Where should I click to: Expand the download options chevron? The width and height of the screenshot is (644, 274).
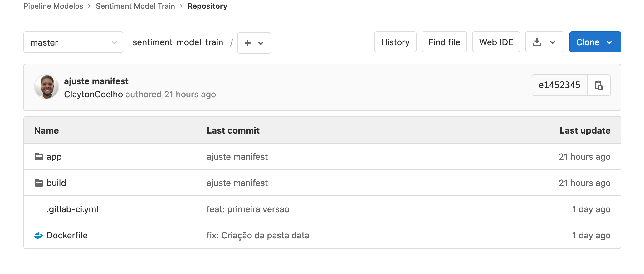tap(553, 42)
